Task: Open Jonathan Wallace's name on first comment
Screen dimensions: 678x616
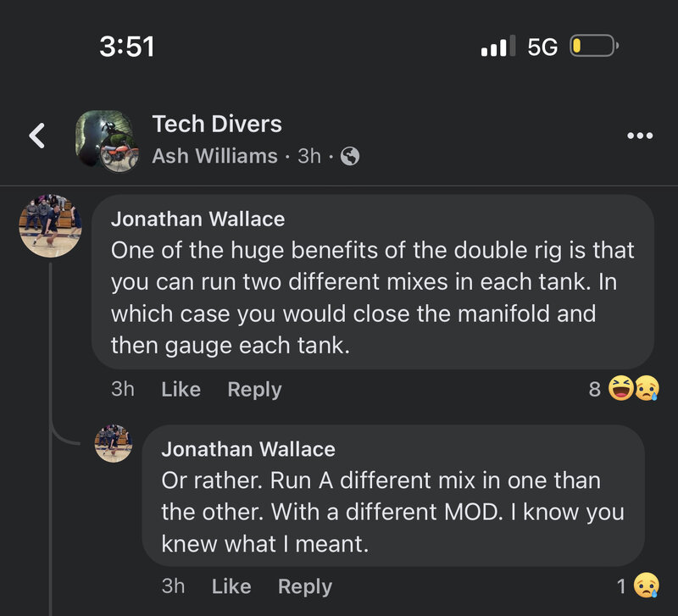Action: pyautogui.click(x=197, y=219)
